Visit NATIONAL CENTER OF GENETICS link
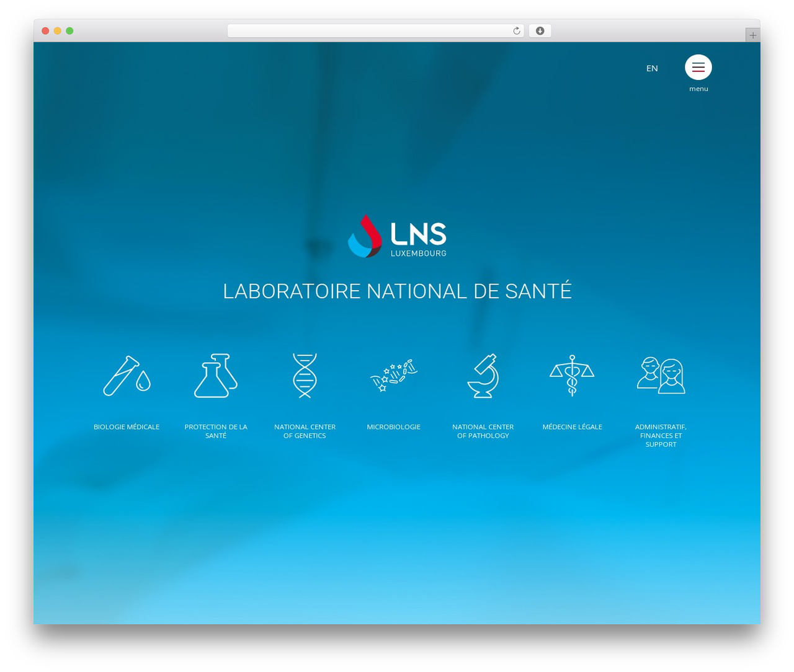The image size is (794, 672). point(305,431)
